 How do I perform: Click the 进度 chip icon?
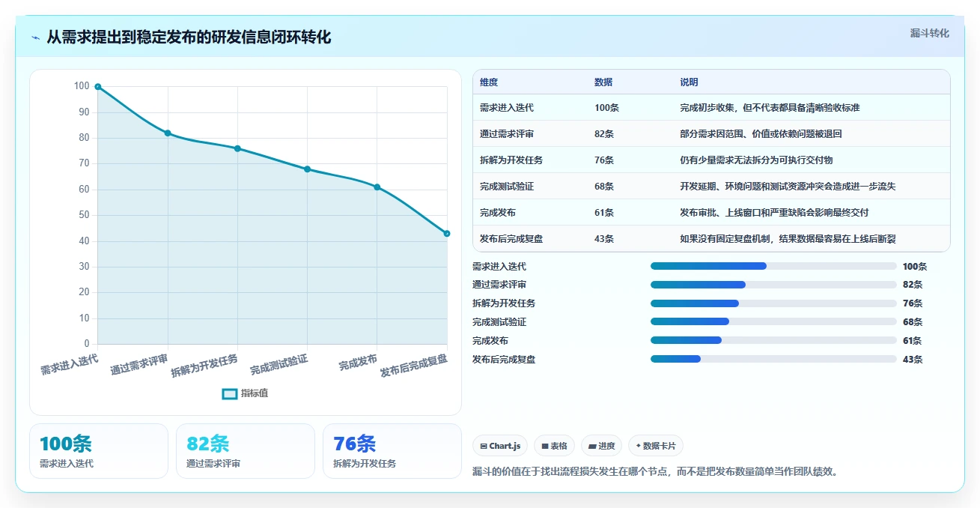592,446
